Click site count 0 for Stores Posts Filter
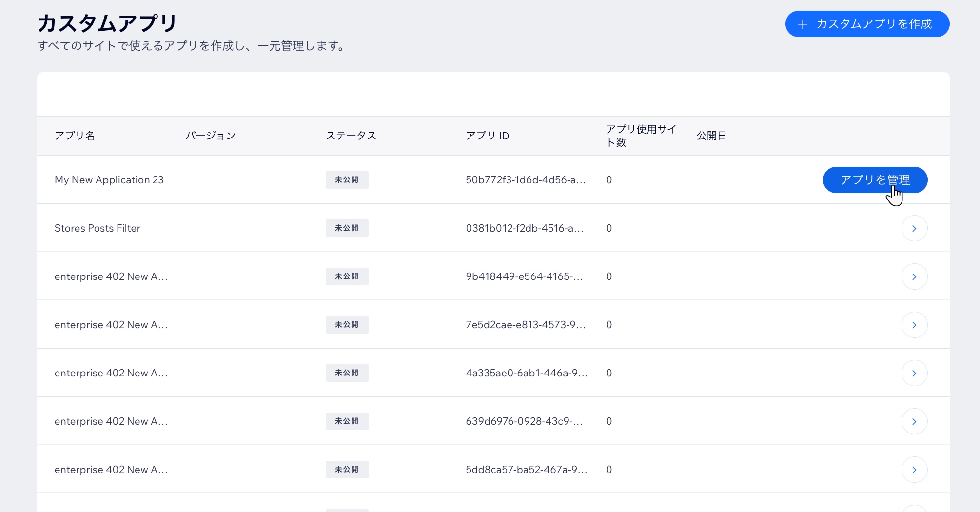 [609, 228]
